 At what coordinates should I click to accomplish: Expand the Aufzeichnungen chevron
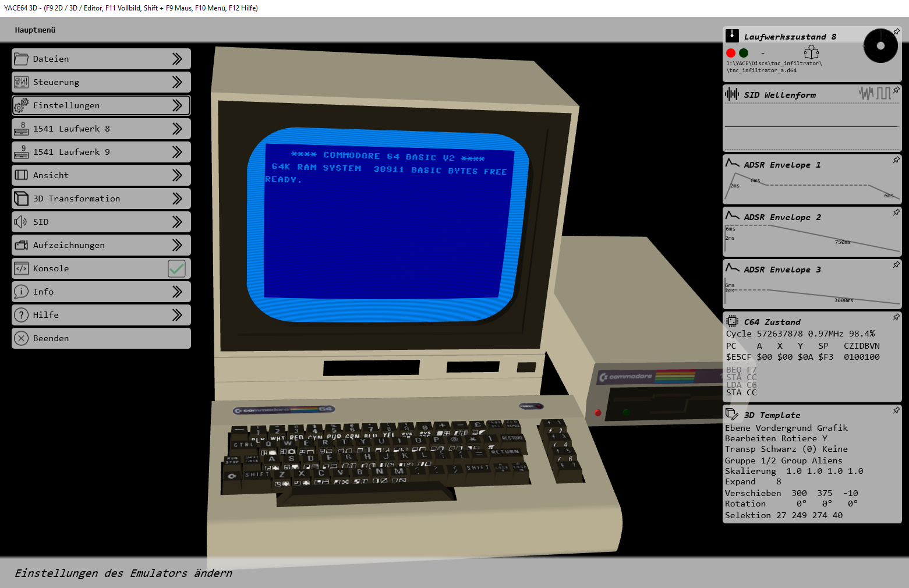pos(177,245)
